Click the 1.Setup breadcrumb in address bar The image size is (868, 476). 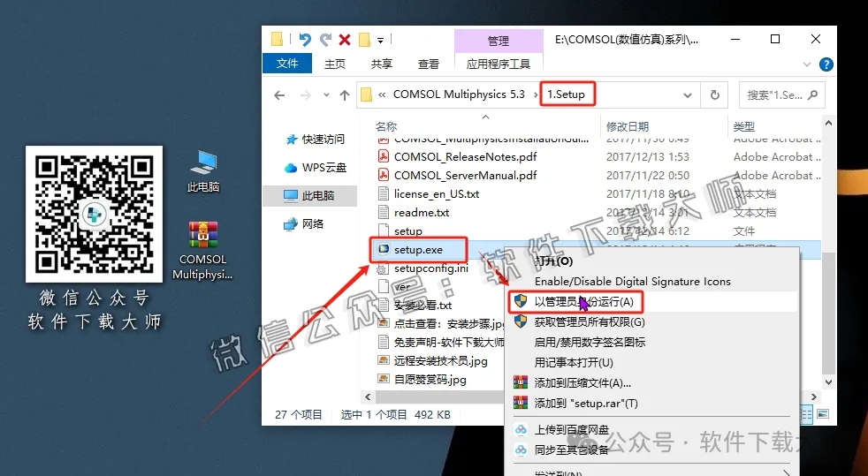pos(567,94)
